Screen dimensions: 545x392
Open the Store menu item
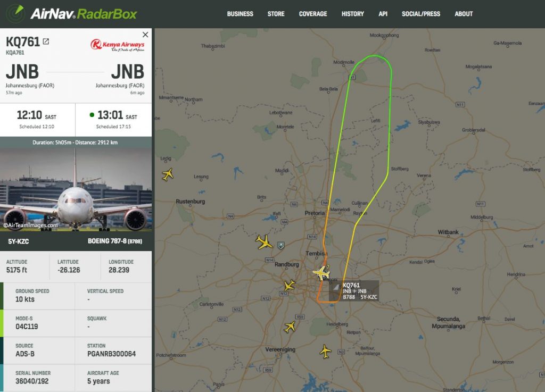pos(276,14)
